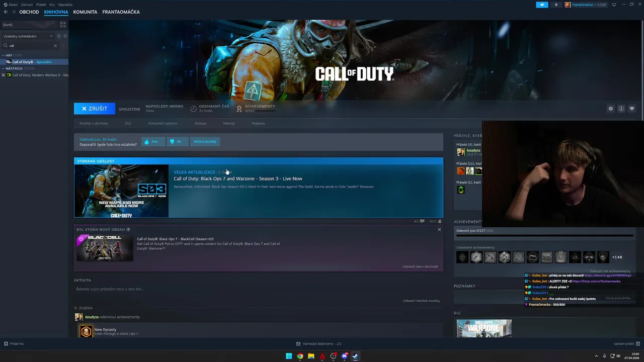Click the comments icon showing 42
Screen dimensions: 644x362
tap(422, 221)
